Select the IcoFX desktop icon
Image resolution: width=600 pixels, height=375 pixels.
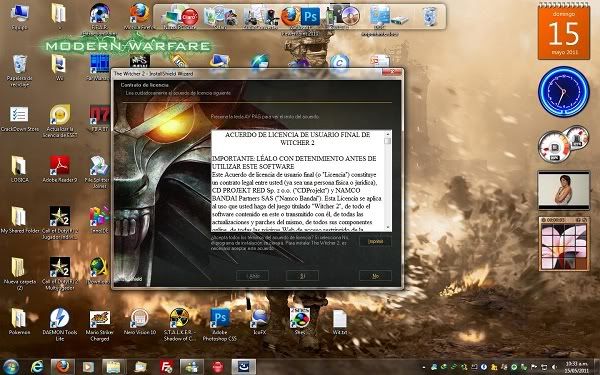[x=259, y=321]
